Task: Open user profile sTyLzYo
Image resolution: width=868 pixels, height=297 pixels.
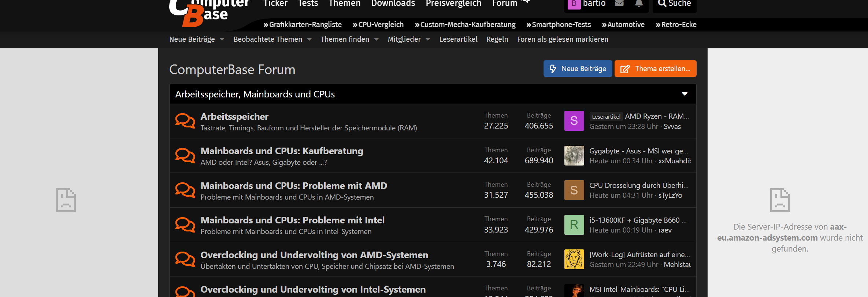Action: (670, 195)
